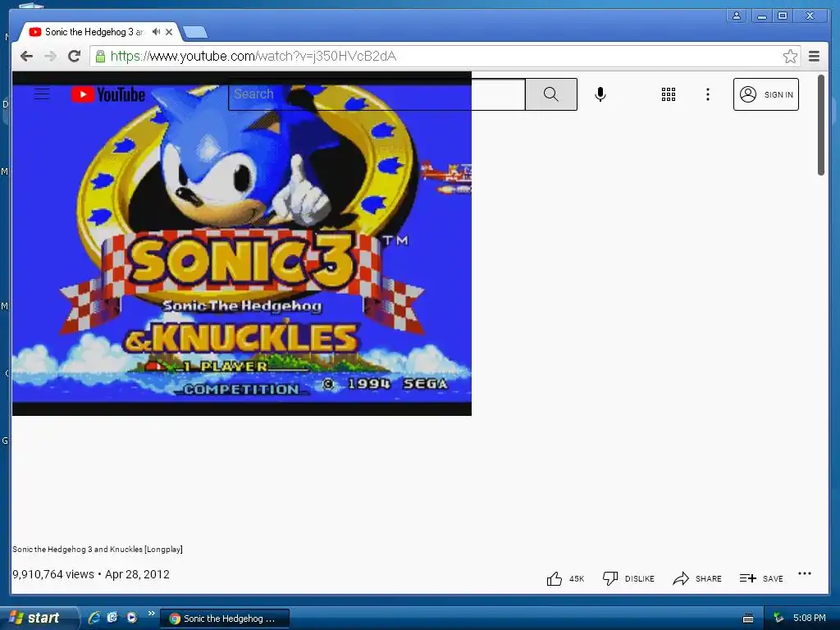Click the 5:08 PM clock

(x=810, y=619)
